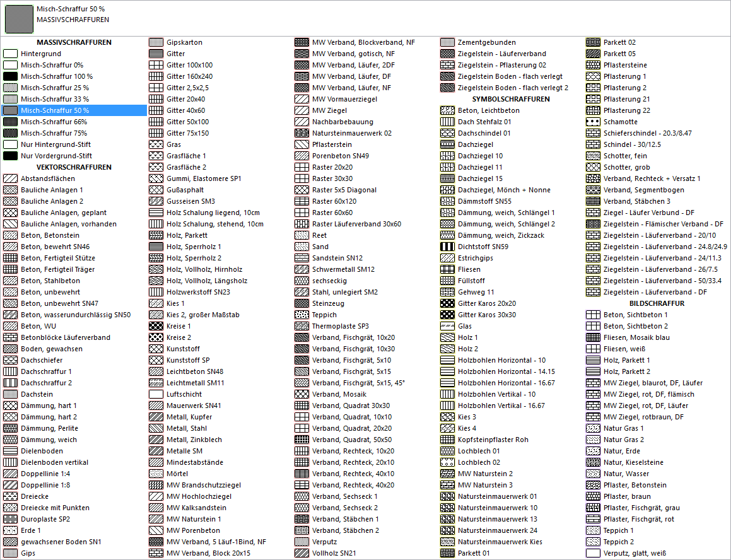
Task: Select MW Vormauerziegel entry
Action: [x=345, y=99]
